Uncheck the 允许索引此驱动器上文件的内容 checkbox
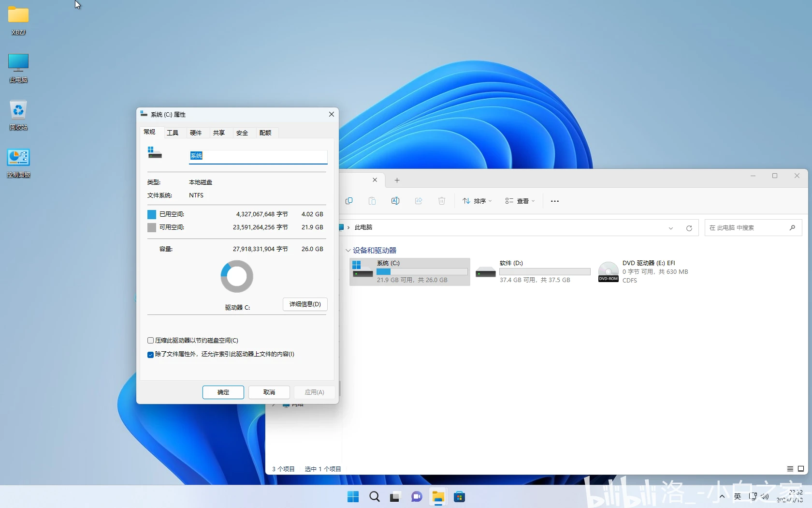The image size is (812, 508). click(150, 355)
